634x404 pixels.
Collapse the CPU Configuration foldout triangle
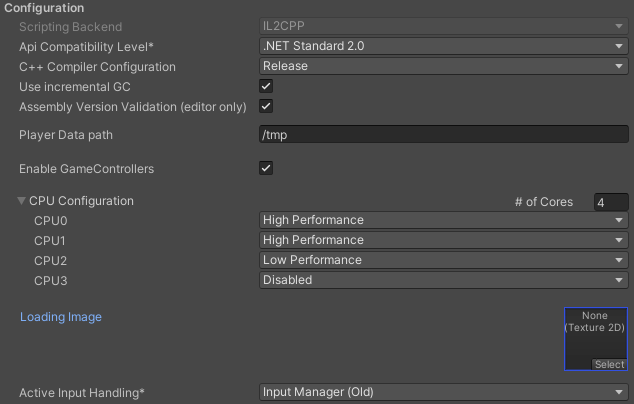point(22,201)
